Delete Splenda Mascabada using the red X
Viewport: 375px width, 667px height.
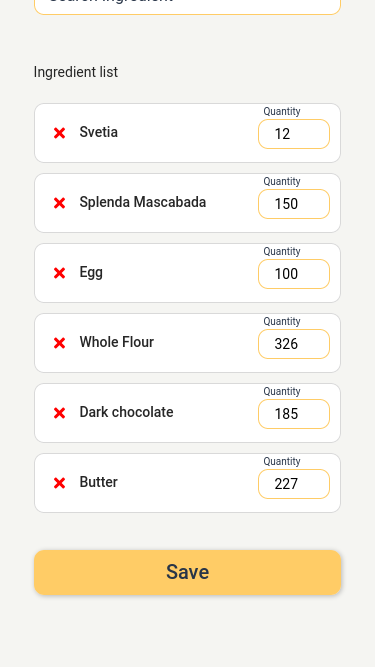pyautogui.click(x=60, y=203)
